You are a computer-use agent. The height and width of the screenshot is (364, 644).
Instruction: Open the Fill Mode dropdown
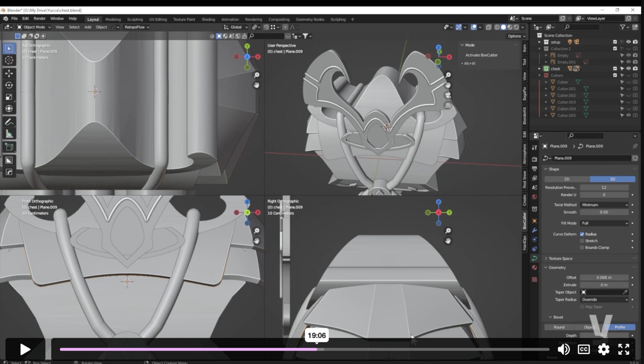pyautogui.click(x=604, y=223)
